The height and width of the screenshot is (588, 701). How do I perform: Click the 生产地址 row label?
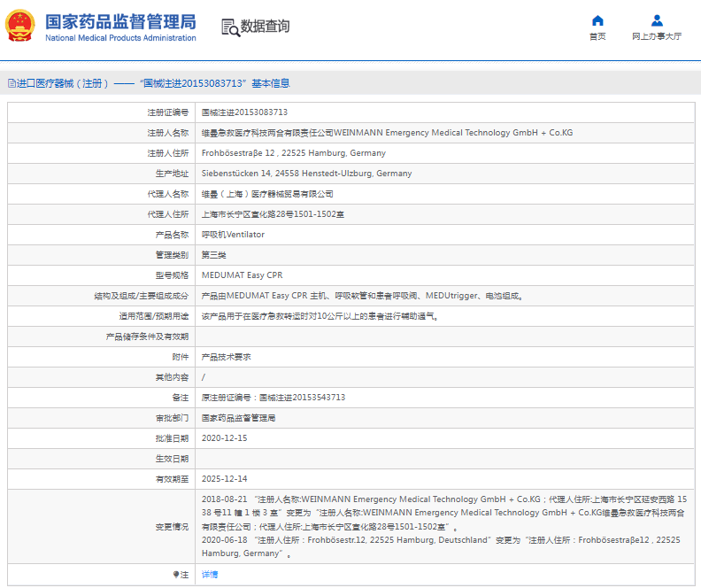172,174
